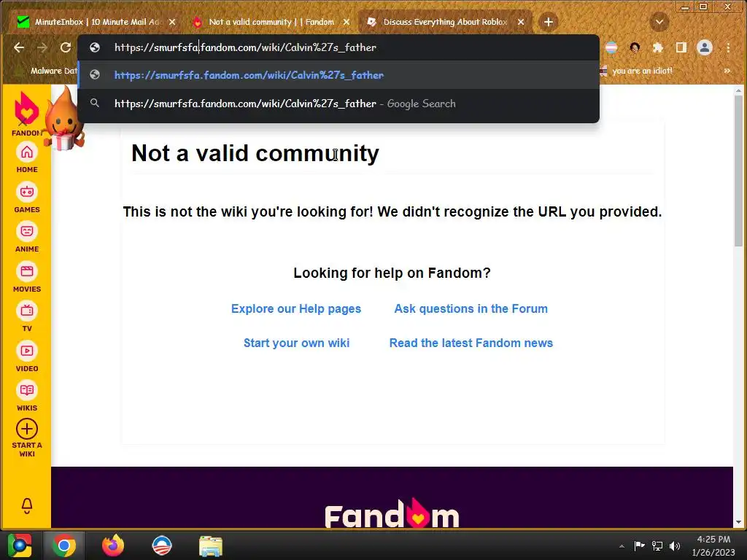Image resolution: width=747 pixels, height=560 pixels.
Task: Click the dark round avatar extension icon
Action: [635, 47]
